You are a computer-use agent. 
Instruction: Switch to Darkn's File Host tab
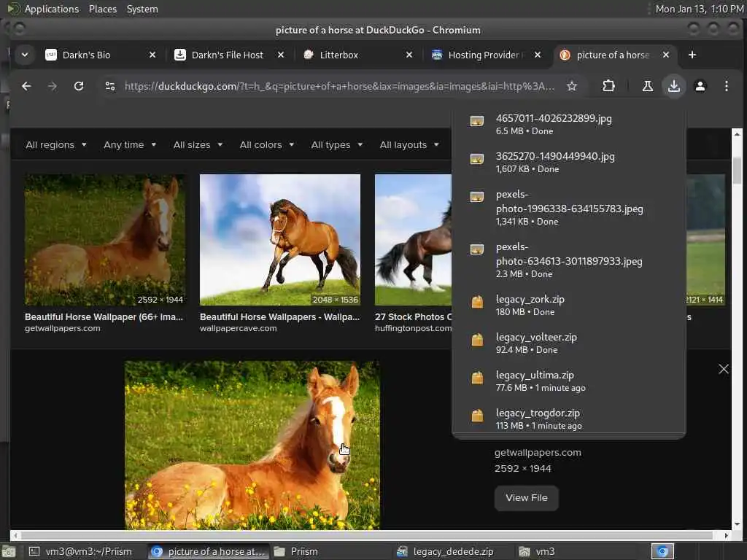pos(229,55)
